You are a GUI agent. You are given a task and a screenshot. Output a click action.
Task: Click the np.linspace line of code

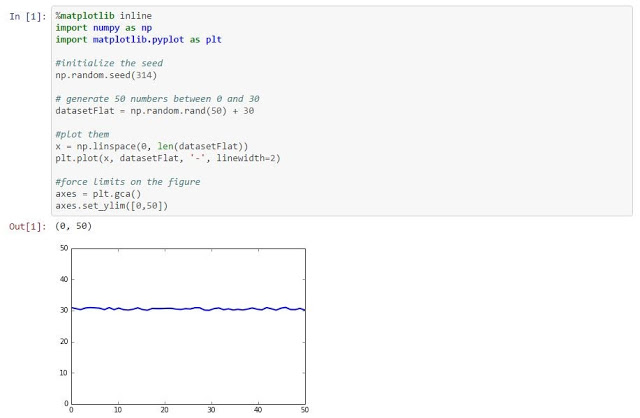pyautogui.click(x=140, y=146)
